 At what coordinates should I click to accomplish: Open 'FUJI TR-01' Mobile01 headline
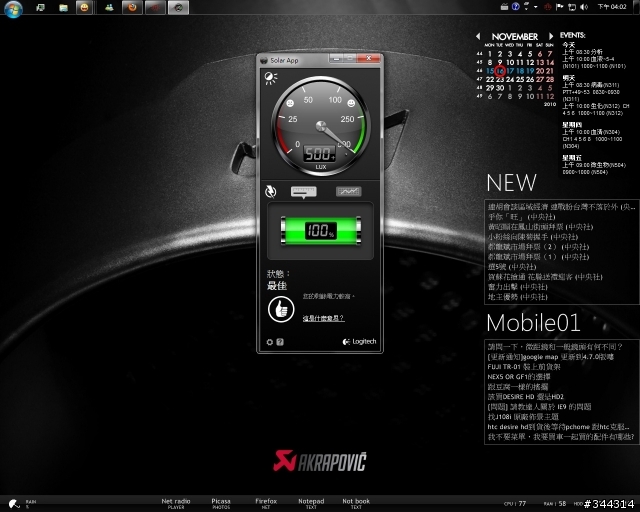coord(524,367)
